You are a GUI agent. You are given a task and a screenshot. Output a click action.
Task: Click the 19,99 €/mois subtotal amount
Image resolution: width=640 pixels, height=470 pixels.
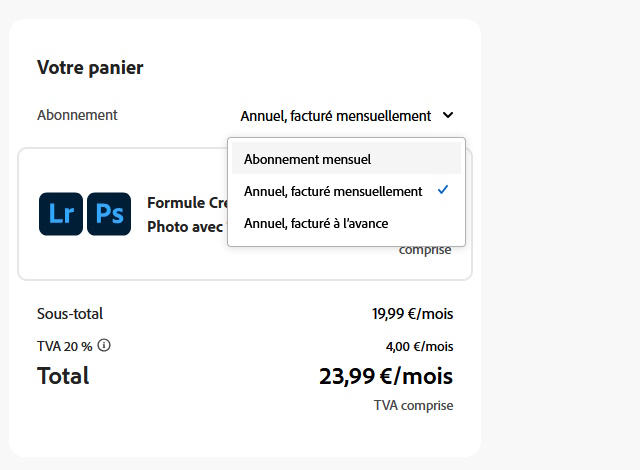[412, 314]
